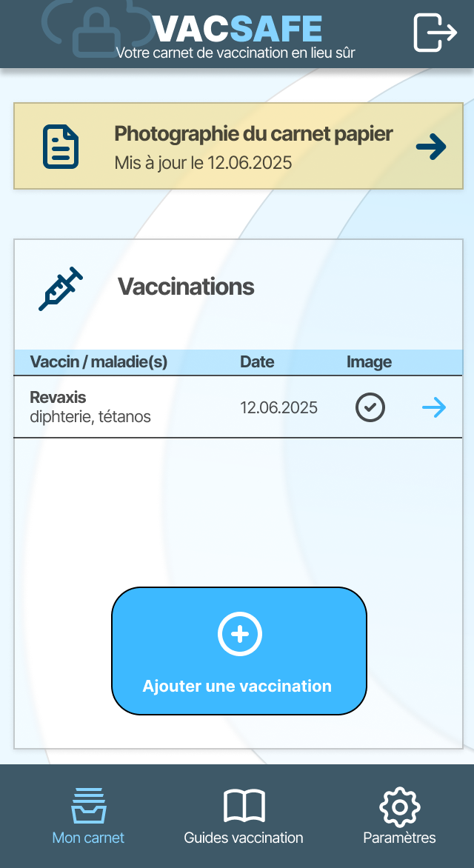The image size is (474, 868).
Task: Switch to Guides vaccination tab
Action: coord(244,838)
